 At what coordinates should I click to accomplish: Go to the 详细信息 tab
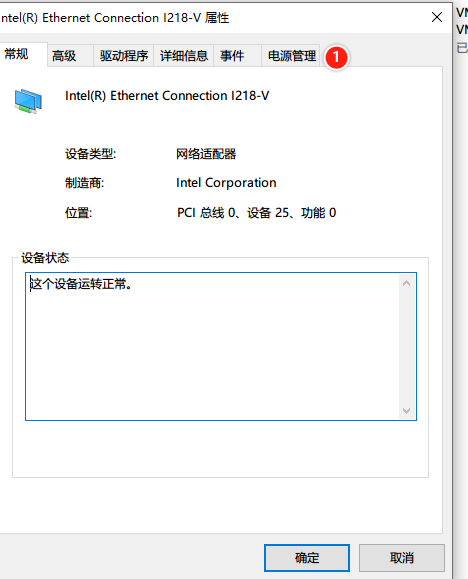[x=184, y=56]
